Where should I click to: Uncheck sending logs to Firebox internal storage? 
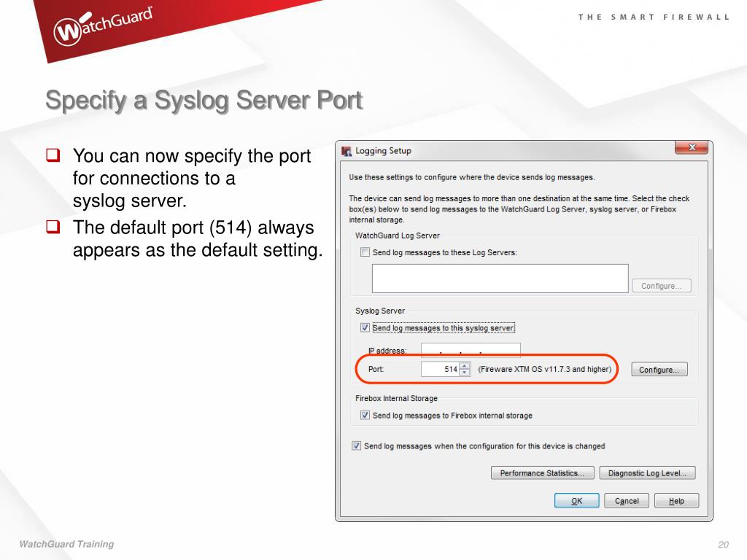tap(365, 414)
